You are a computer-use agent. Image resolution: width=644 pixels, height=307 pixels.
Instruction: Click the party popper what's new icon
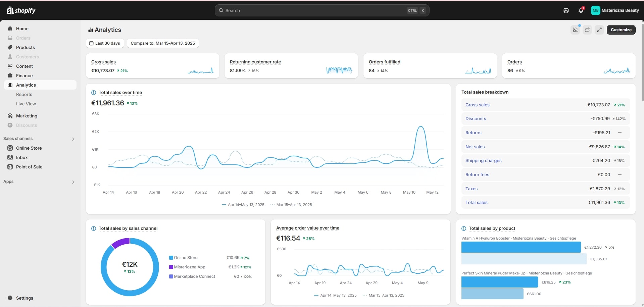click(x=575, y=30)
